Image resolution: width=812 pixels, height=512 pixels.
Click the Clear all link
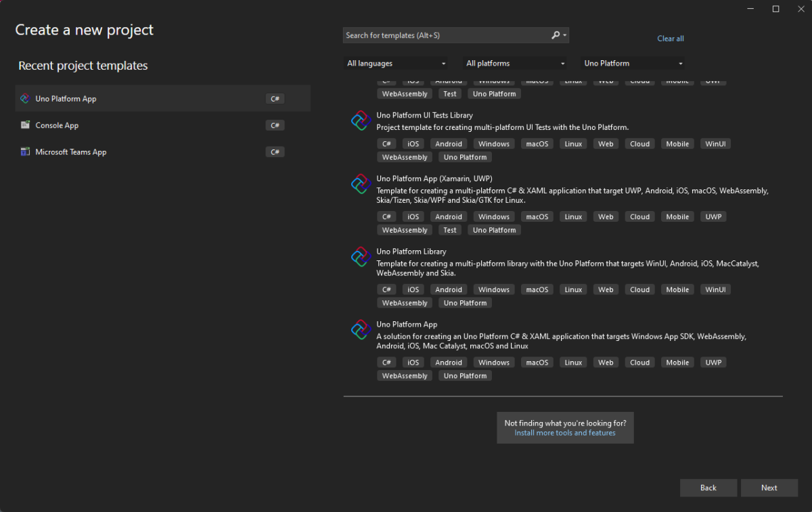point(670,39)
